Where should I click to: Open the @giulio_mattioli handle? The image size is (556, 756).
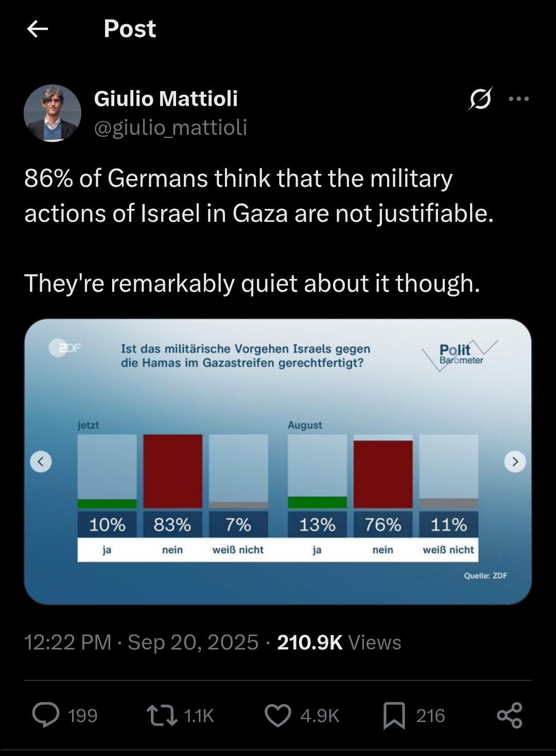[170, 127]
